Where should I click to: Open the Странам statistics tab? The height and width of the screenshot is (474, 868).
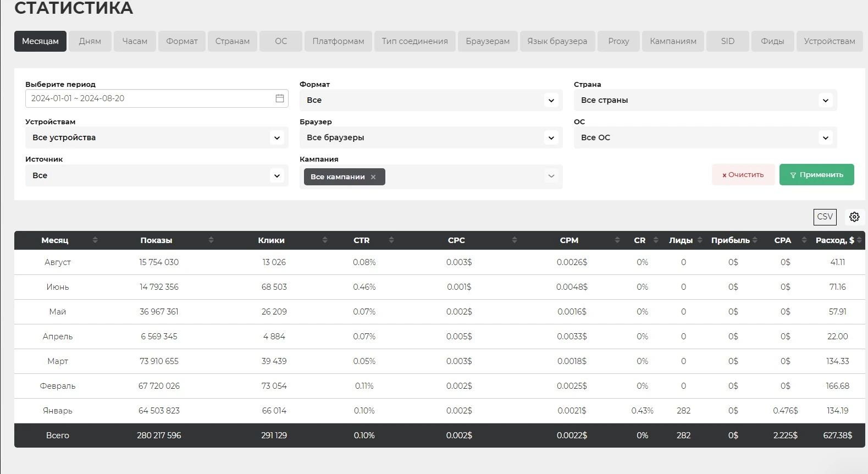click(233, 41)
